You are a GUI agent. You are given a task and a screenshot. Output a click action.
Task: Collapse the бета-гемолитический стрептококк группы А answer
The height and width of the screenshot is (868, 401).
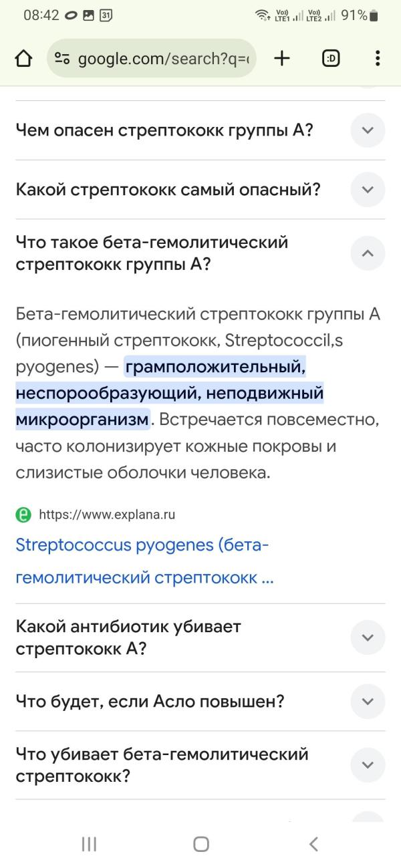[x=368, y=253]
